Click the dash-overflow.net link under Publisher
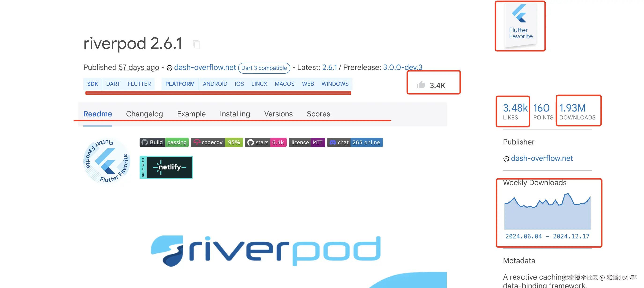Viewport: 644px width, 288px height. point(541,158)
